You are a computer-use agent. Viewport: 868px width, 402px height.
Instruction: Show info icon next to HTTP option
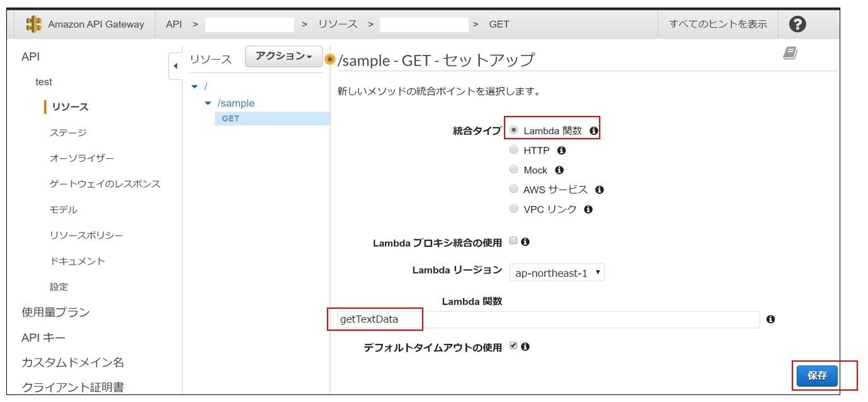click(561, 151)
